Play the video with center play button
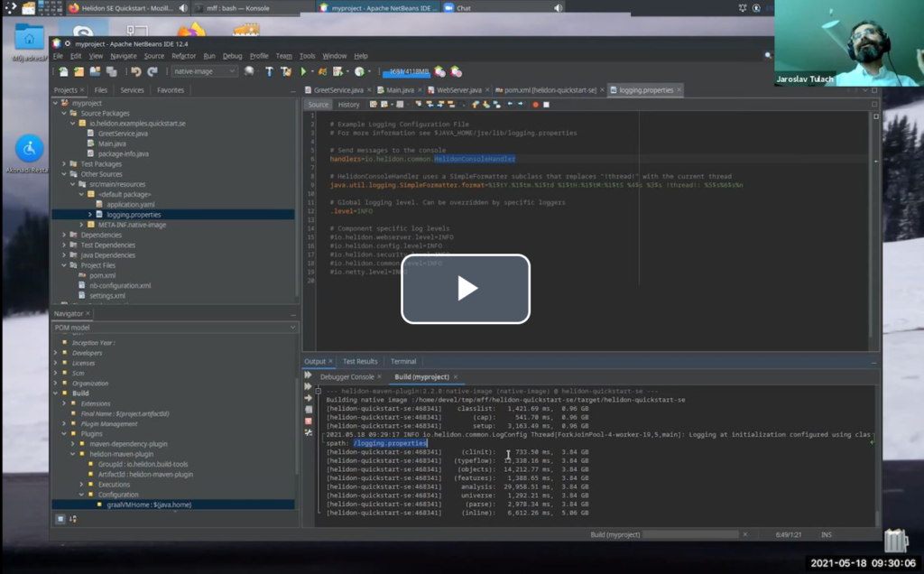 [x=466, y=289]
